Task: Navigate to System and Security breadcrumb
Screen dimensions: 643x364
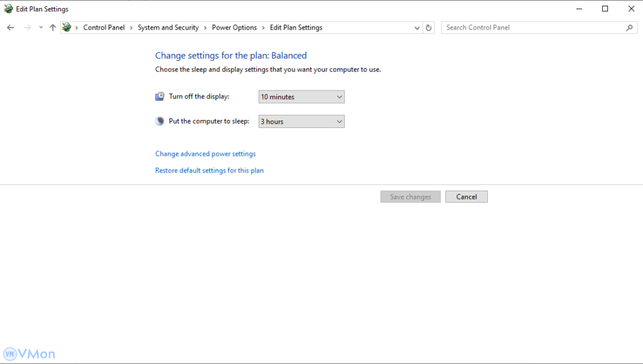Action: pyautogui.click(x=168, y=28)
